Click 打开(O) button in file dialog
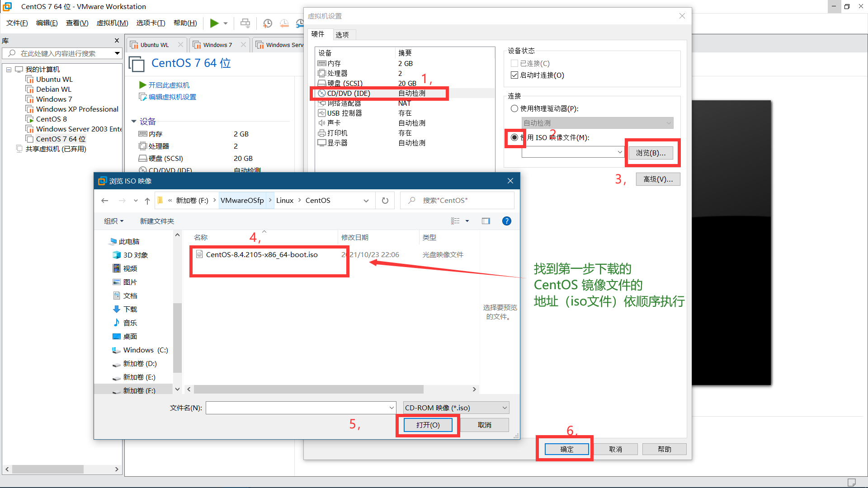 pos(428,425)
